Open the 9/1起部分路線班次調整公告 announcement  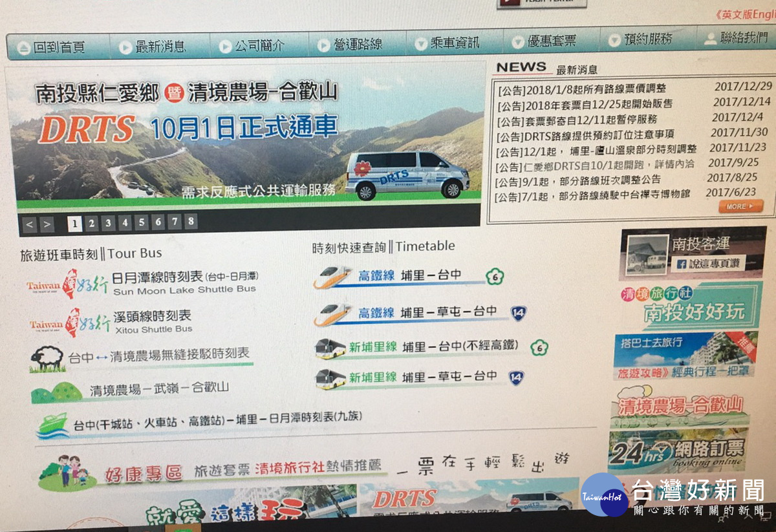point(578,180)
